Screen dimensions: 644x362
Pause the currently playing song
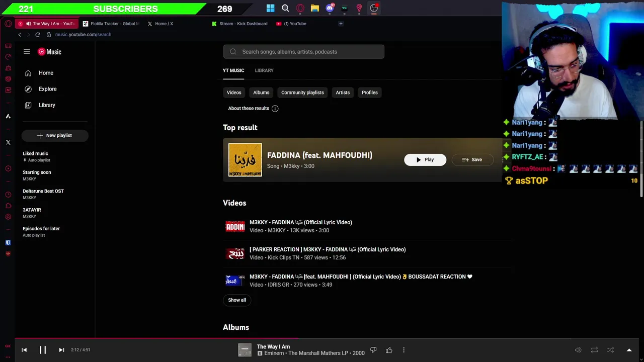click(43, 350)
